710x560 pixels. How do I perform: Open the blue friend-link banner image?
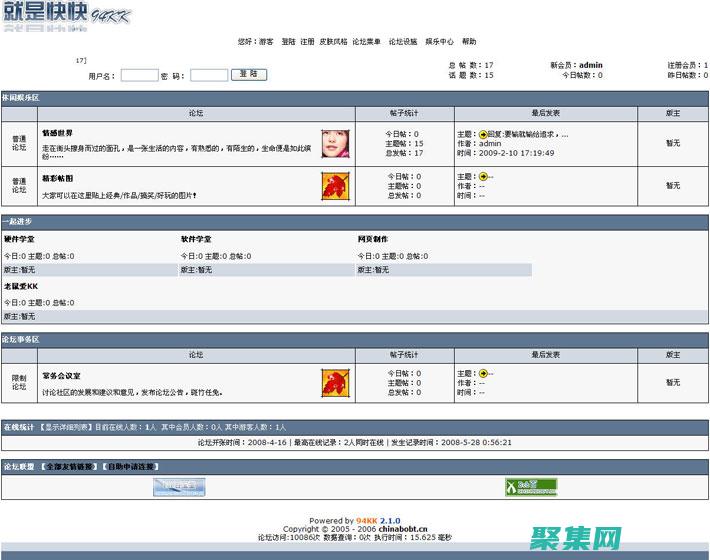coord(179,487)
